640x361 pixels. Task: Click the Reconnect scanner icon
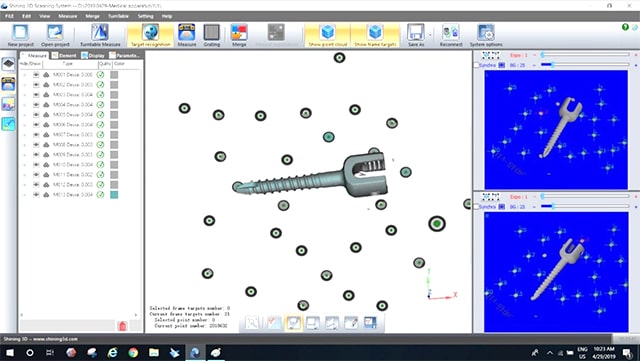pyautogui.click(x=451, y=35)
